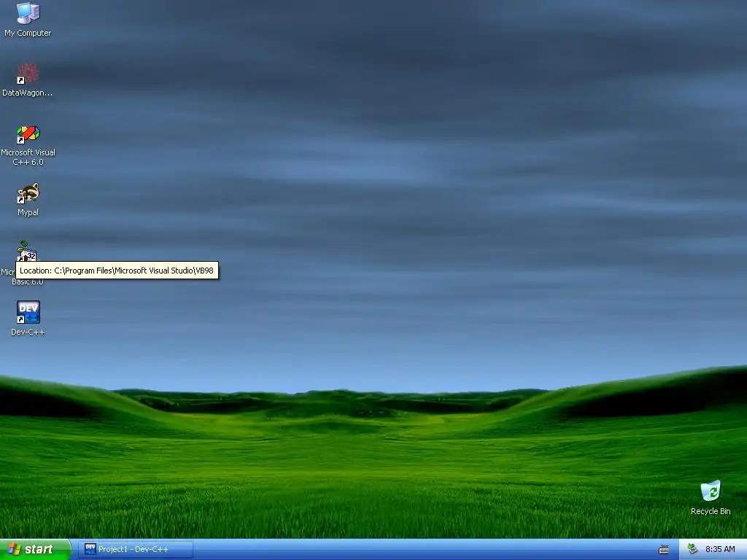Click the system tray safely-remove icon
Viewport: 747px width, 560px height.
[693, 549]
